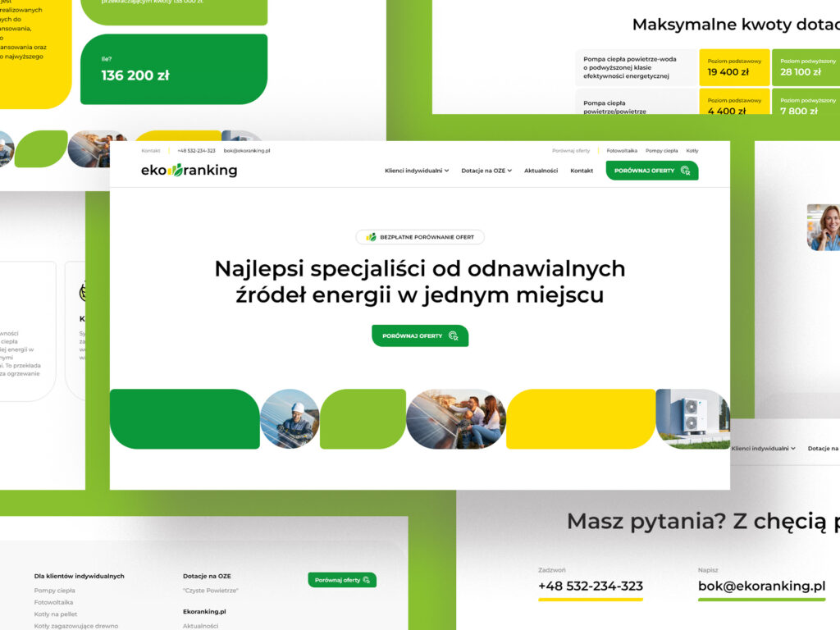This screenshot has width=840, height=630.
Task: Click the Dla klientów indywidualnych footer heading
Action: point(80,577)
